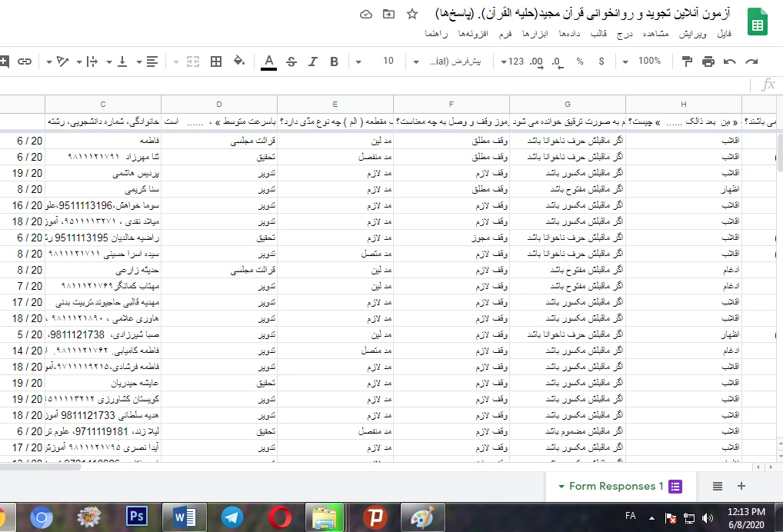Print the spreadsheet using the printer icon

click(708, 62)
